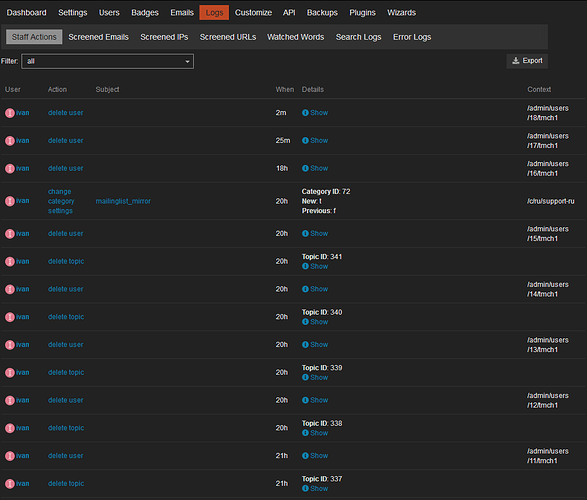This screenshot has width=587, height=500.
Task: Open the Dashboard admin tab
Action: (x=26, y=13)
